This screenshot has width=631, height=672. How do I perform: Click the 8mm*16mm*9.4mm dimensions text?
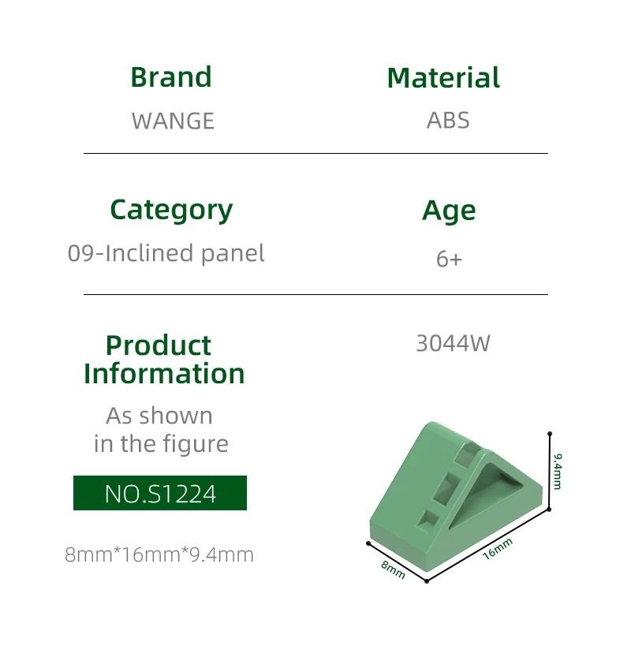[x=159, y=554]
